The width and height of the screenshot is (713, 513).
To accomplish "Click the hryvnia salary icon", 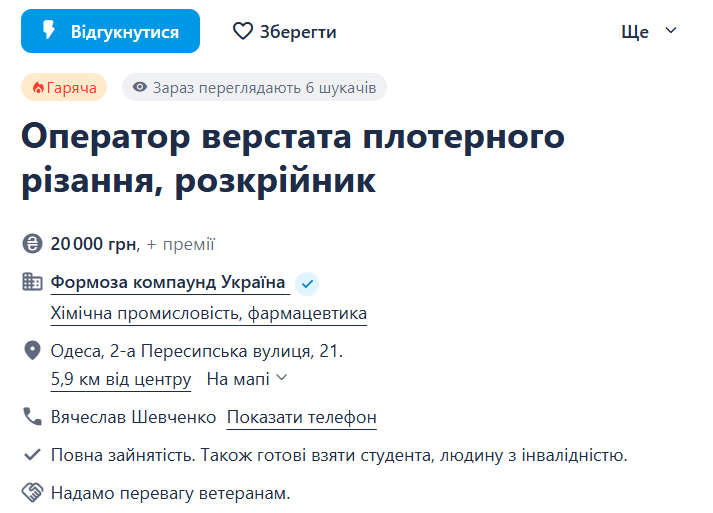I will tap(32, 244).
